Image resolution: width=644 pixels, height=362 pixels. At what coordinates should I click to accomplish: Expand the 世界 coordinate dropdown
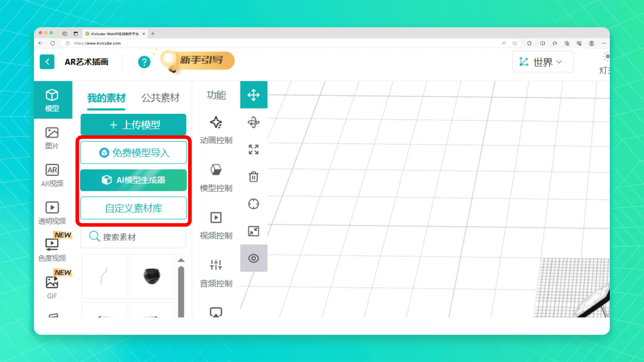[542, 62]
